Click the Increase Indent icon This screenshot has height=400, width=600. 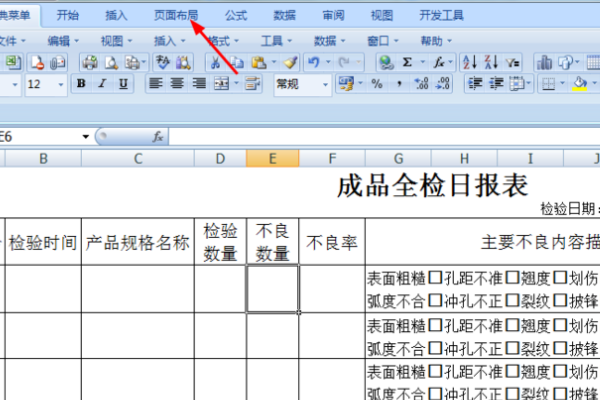pyautogui.click(x=496, y=83)
